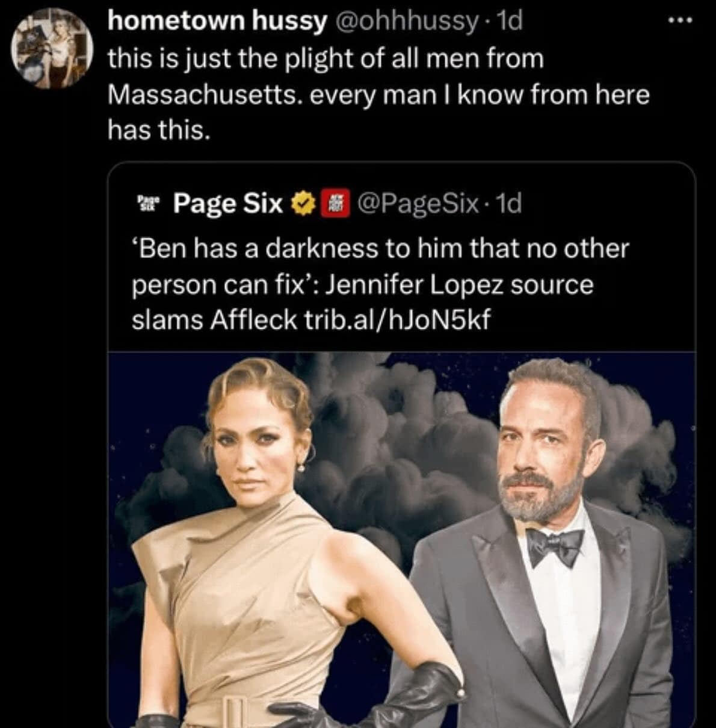Open the hometown hussy display name
The width and height of the screenshot is (716, 728).
[217, 22]
